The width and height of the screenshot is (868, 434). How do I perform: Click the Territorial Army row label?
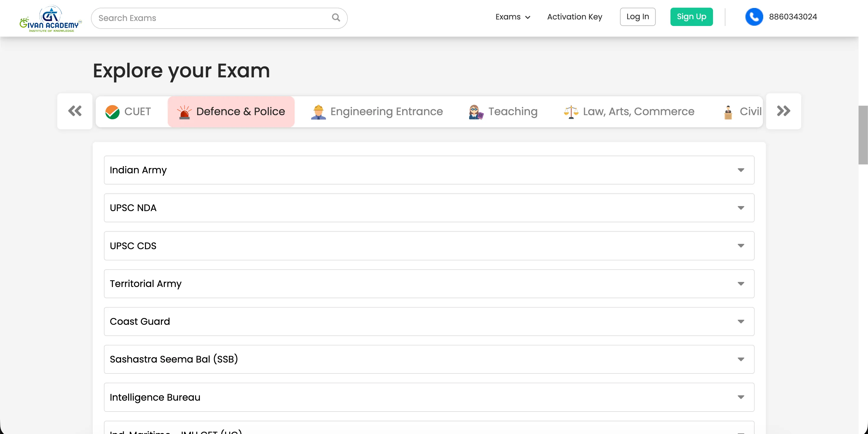coord(146,284)
